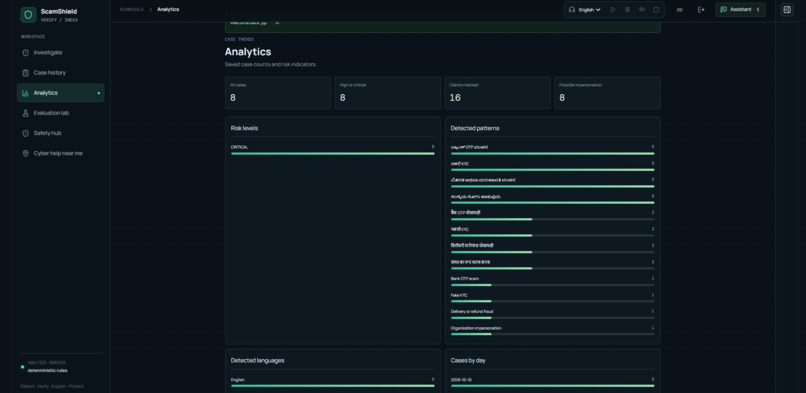Click the Bank OTP scam progress bar

pyautogui.click(x=553, y=285)
